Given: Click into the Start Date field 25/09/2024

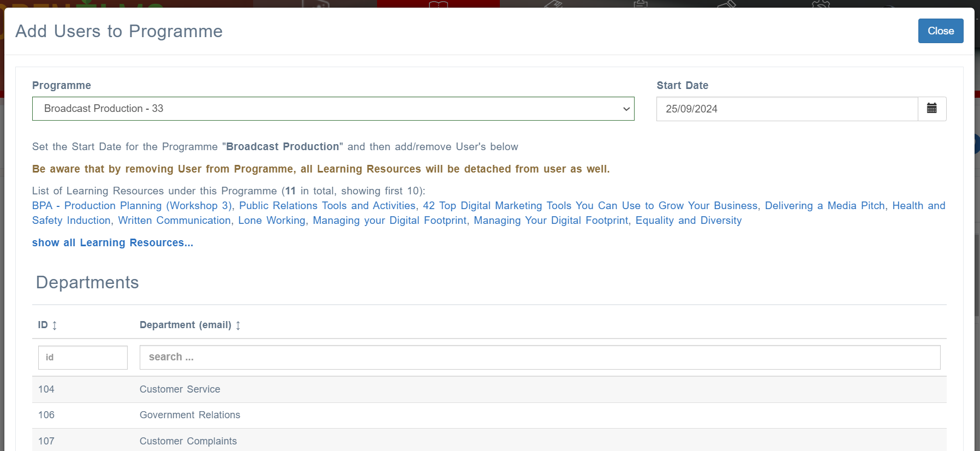Looking at the screenshot, I should point(787,109).
